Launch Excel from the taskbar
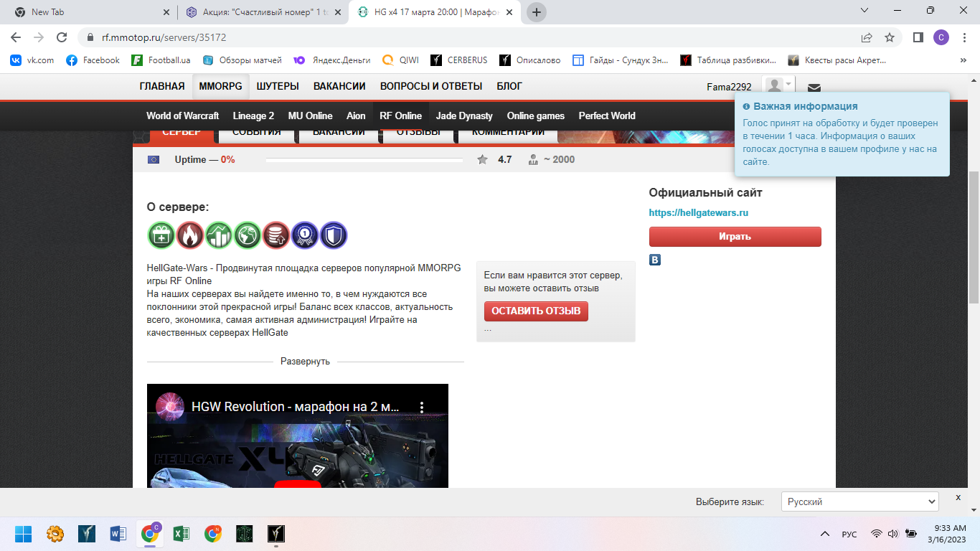 (x=182, y=534)
